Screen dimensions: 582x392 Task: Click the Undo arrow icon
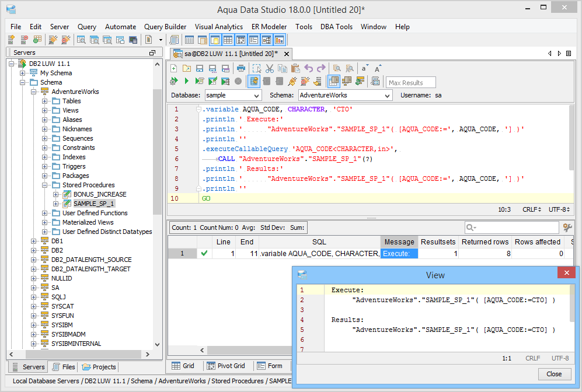click(x=309, y=68)
